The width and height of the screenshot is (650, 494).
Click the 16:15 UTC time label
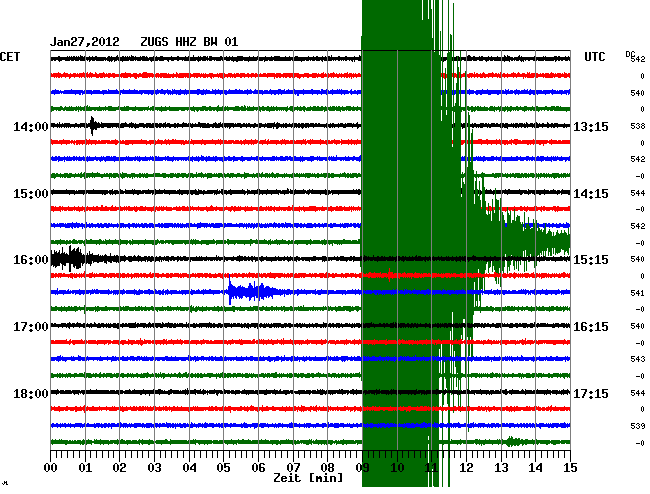click(591, 327)
